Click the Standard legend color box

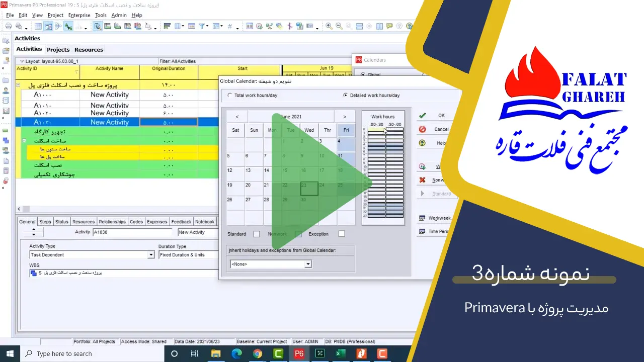[257, 234]
